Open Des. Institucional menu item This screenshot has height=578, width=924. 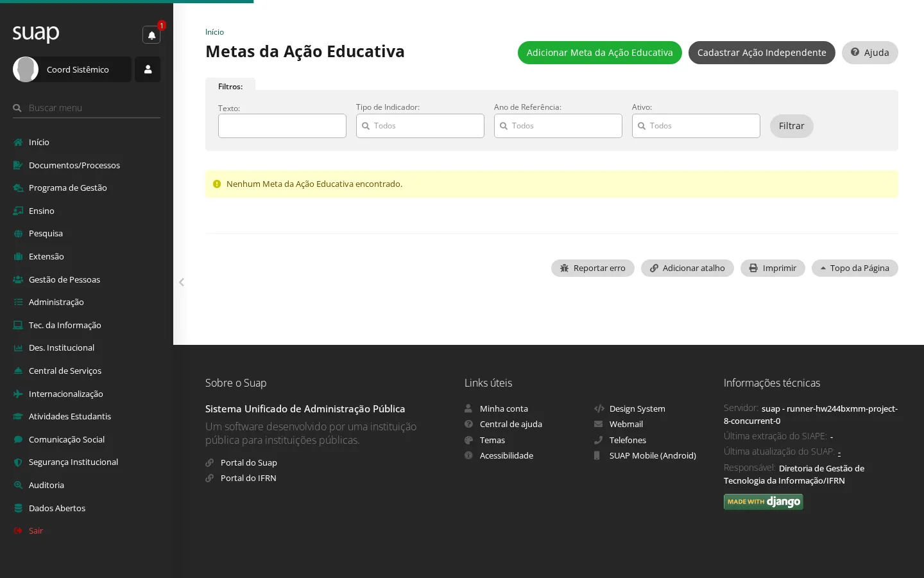pos(87,347)
